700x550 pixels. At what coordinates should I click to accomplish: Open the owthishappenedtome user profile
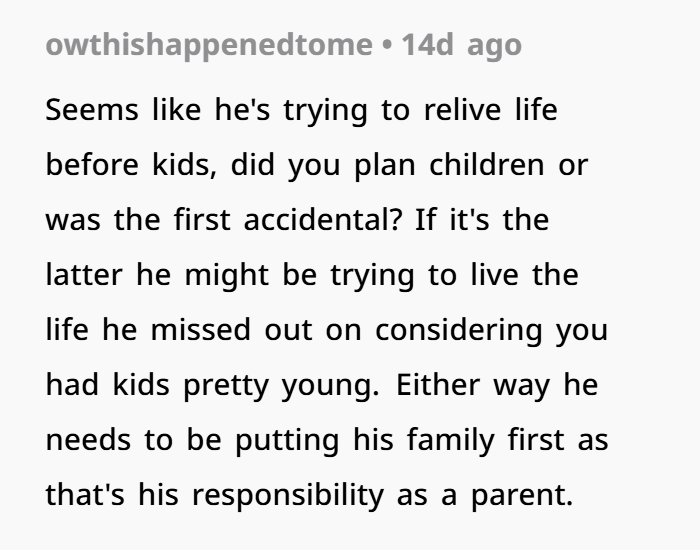pos(209,46)
